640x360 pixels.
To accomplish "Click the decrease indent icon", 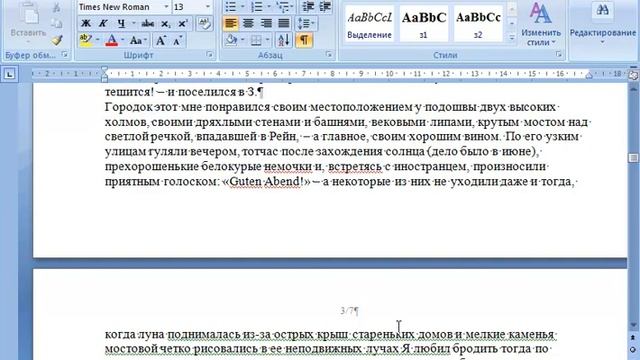I will 308,7.
